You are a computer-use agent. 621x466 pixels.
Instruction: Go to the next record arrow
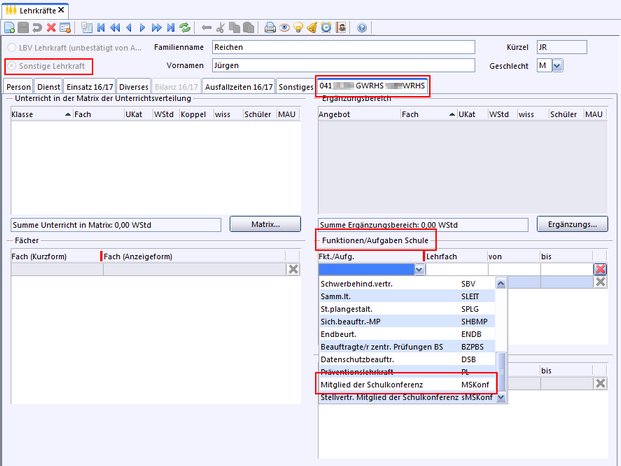[x=143, y=28]
